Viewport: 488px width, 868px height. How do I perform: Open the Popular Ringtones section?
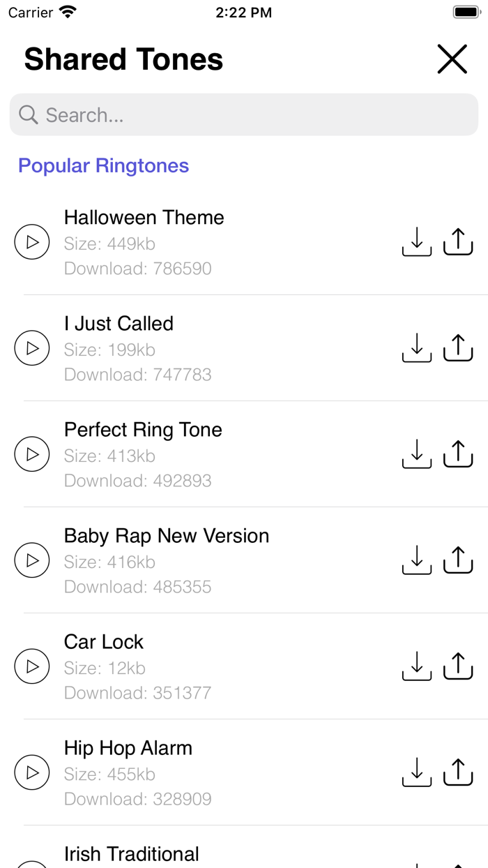click(x=103, y=165)
